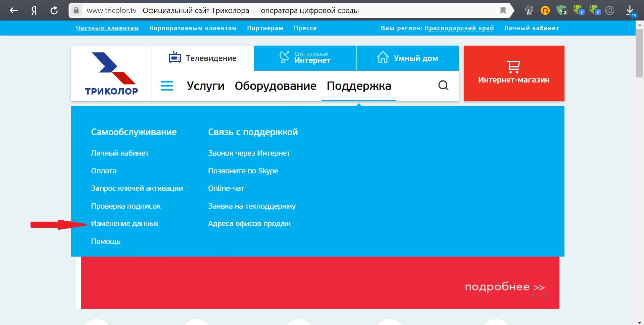
Task: Click Позвоните по Skype
Action: pos(243,171)
